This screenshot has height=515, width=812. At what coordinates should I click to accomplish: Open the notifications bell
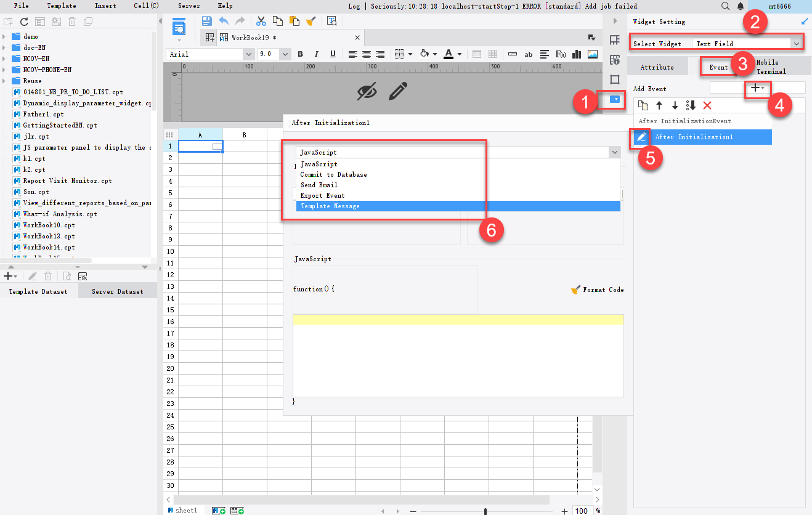click(741, 6)
